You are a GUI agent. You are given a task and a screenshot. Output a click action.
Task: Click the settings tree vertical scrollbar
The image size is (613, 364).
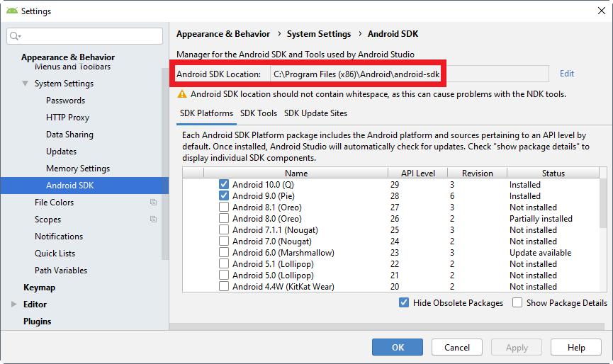pyautogui.click(x=165, y=164)
